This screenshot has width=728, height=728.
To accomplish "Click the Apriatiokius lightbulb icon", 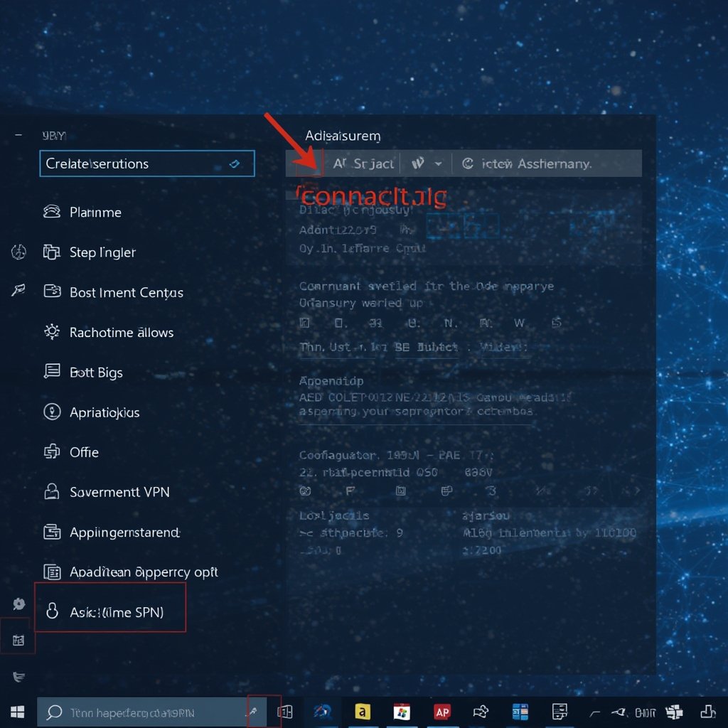I will coord(50,412).
